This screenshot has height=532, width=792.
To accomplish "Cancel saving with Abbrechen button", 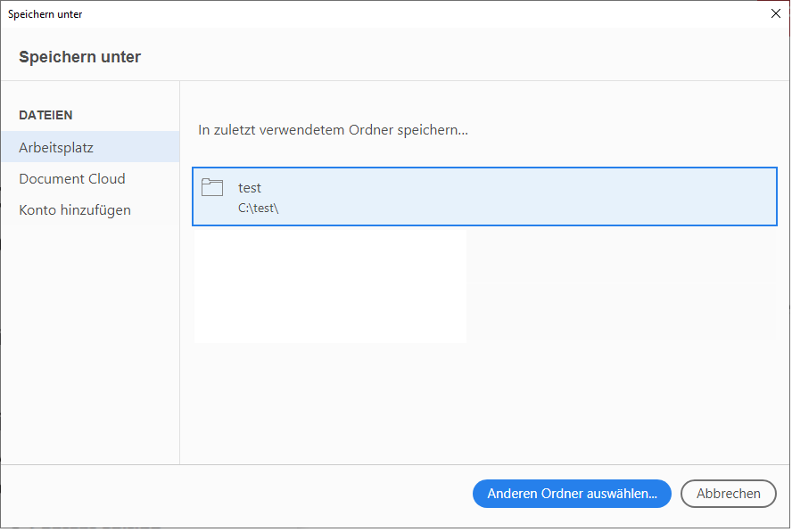I will 729,494.
